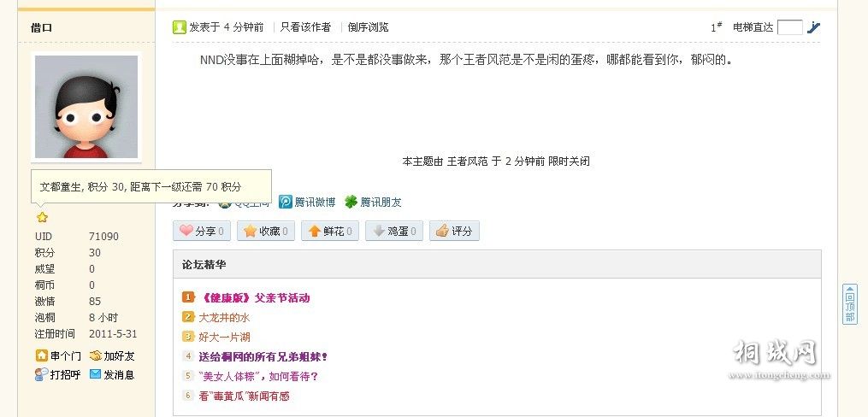Viewport: 868px width, 417px height.
Task: Click the user avatar image
Action: pyautogui.click(x=86, y=107)
